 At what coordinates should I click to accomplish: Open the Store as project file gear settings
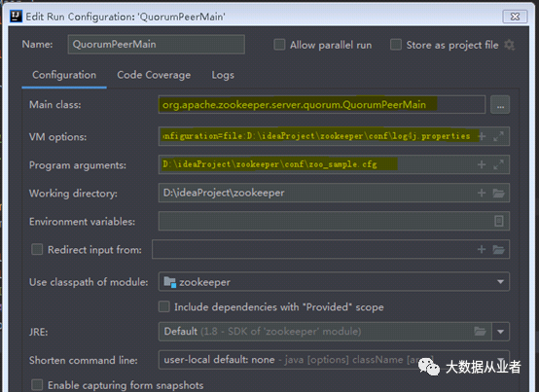click(510, 45)
